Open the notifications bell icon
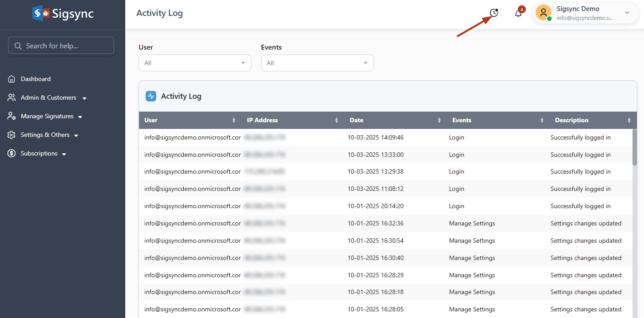This screenshot has height=318, width=644. point(518,13)
